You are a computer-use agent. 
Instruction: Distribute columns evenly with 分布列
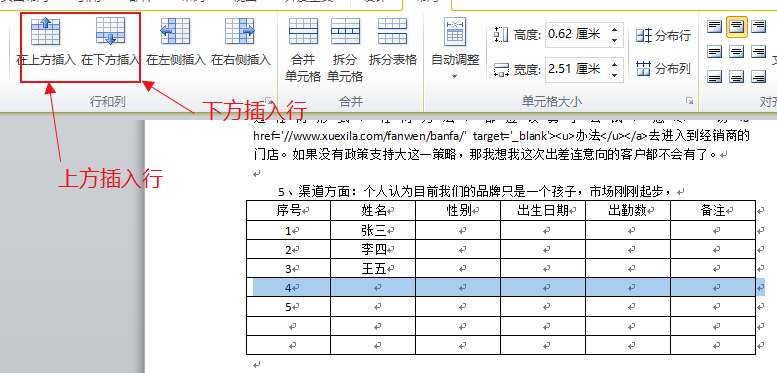click(x=663, y=68)
